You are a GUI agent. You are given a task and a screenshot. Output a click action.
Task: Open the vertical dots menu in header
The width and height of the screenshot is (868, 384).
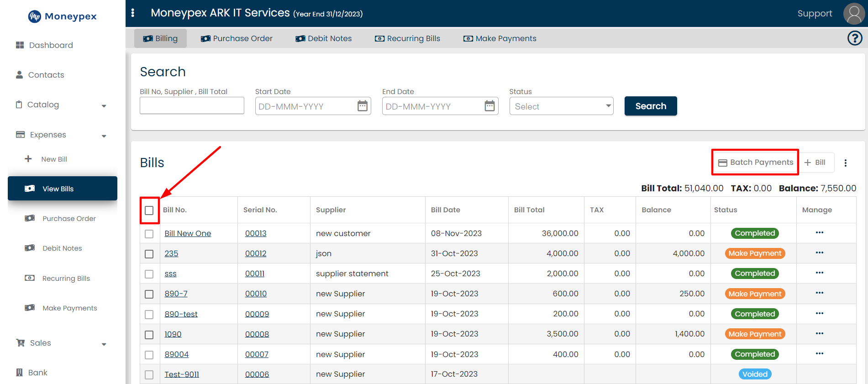pyautogui.click(x=133, y=13)
